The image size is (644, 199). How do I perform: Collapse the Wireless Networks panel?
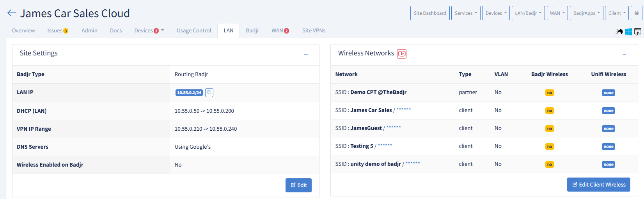624,54
